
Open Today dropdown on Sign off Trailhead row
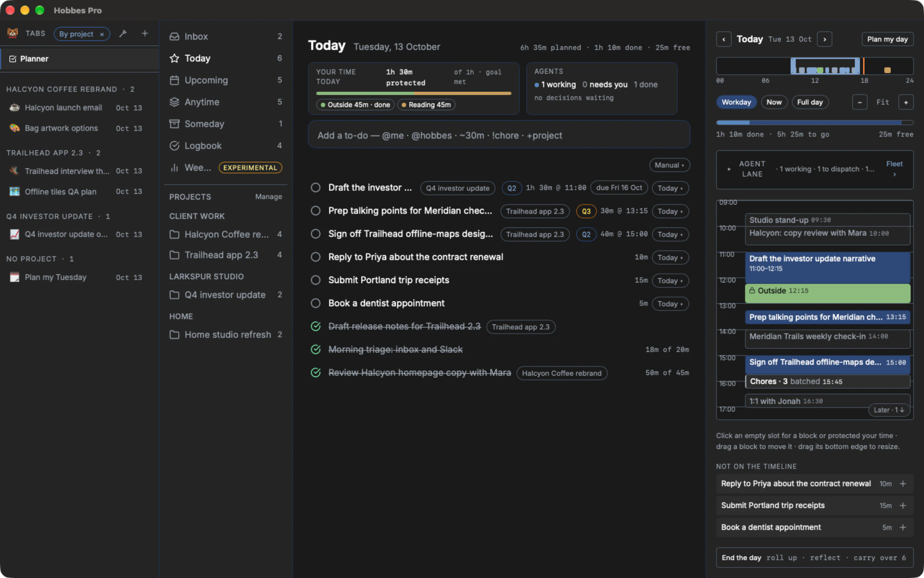pos(670,234)
